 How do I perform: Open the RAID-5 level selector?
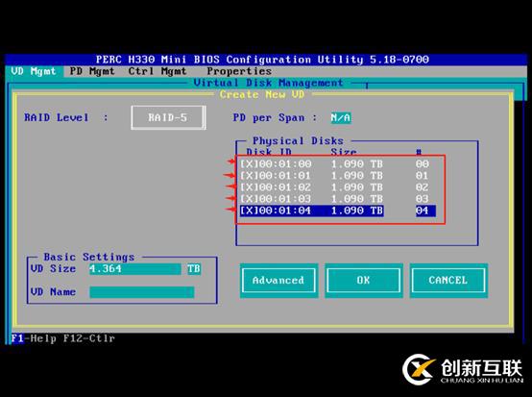pyautogui.click(x=168, y=117)
